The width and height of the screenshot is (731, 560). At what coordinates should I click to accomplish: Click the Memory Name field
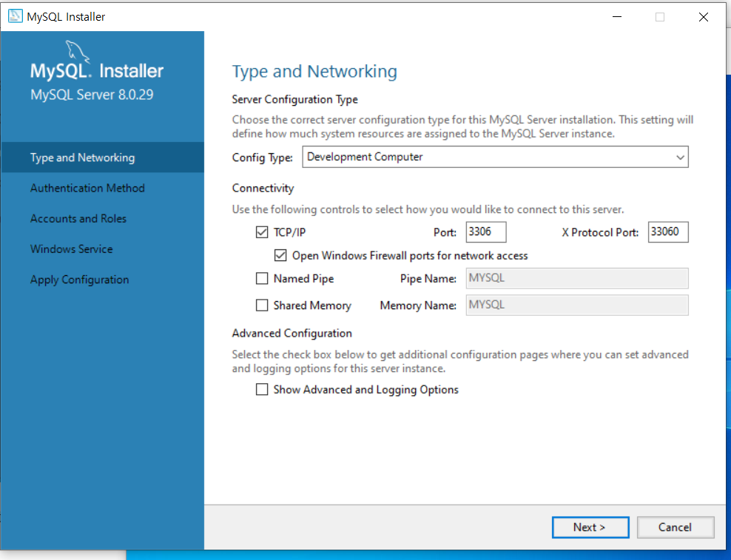pos(577,306)
